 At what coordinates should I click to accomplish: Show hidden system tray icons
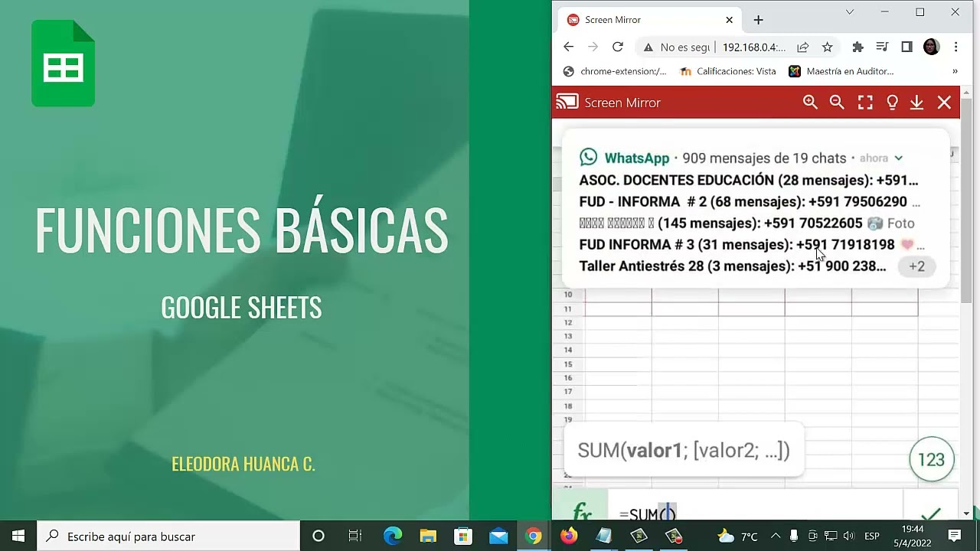(x=776, y=536)
